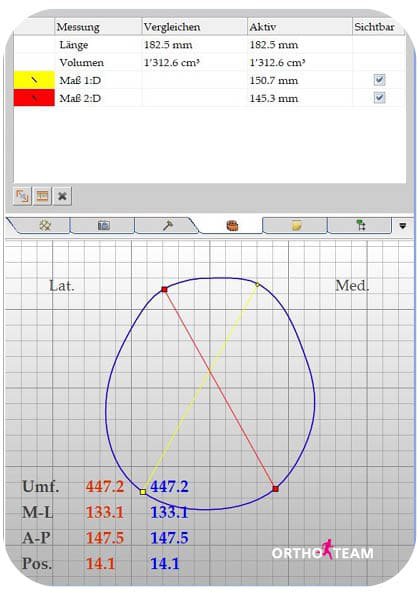Click the red M-L value 133.1
The image size is (420, 595).
(x=105, y=512)
